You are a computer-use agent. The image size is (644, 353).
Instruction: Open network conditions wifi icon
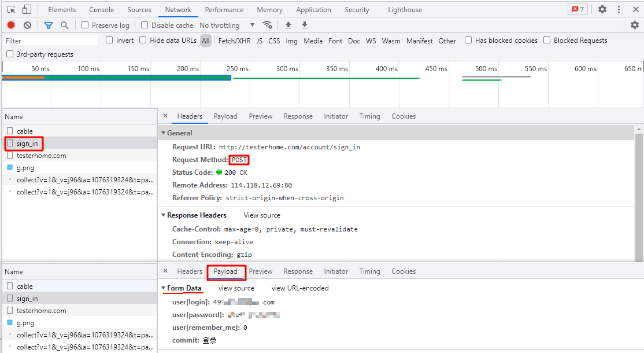point(267,25)
